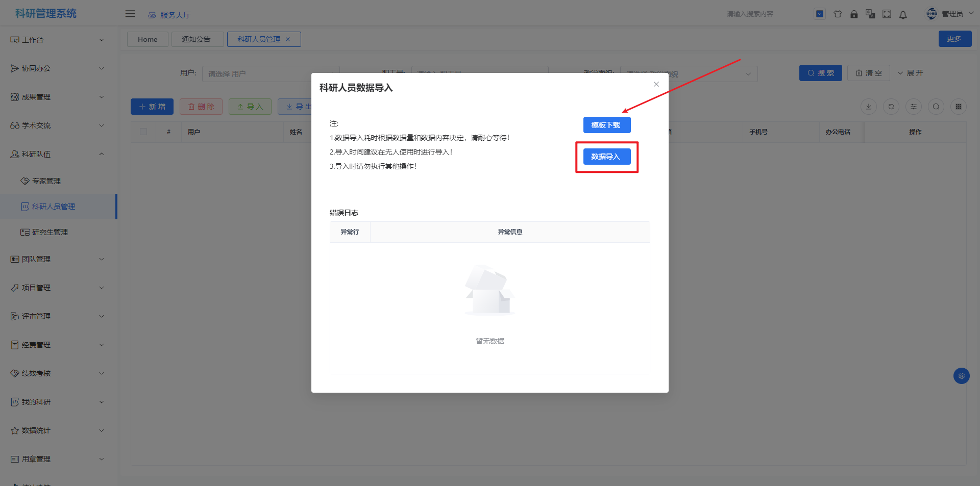Open the notification bell

click(903, 15)
